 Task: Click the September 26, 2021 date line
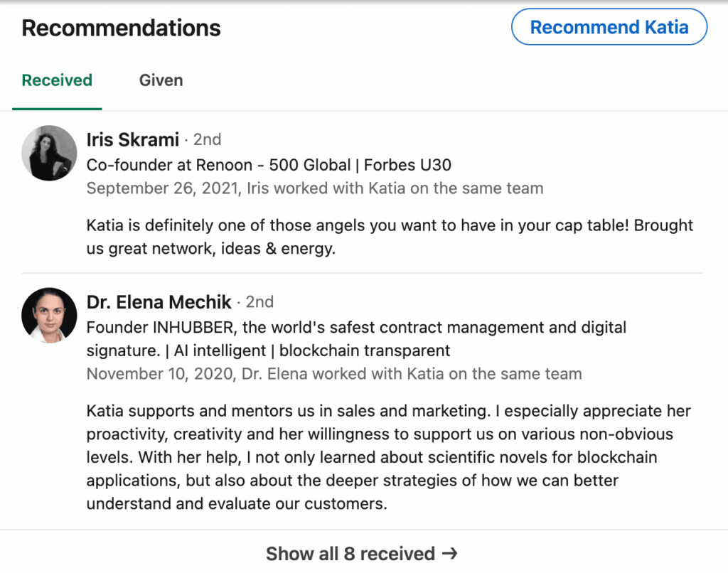[314, 188]
